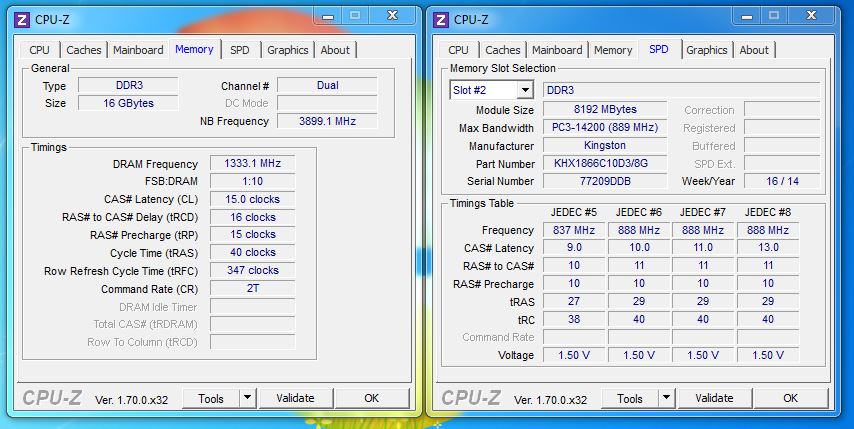Click Tools button in right CPU-Z window

click(x=630, y=399)
